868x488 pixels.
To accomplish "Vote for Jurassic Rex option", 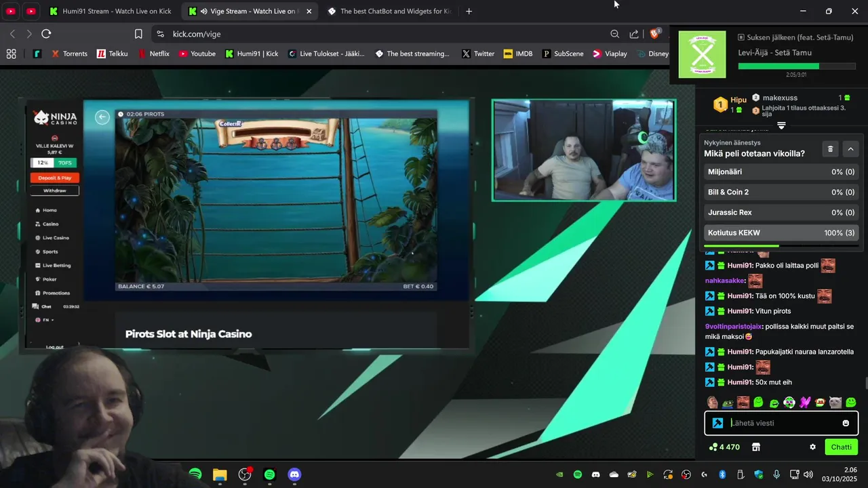I will tap(781, 213).
